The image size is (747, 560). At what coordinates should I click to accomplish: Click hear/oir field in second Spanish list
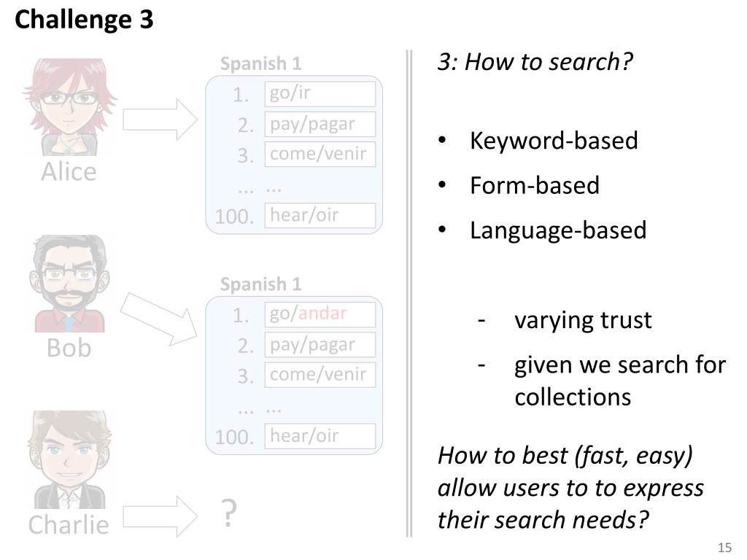tap(320, 436)
